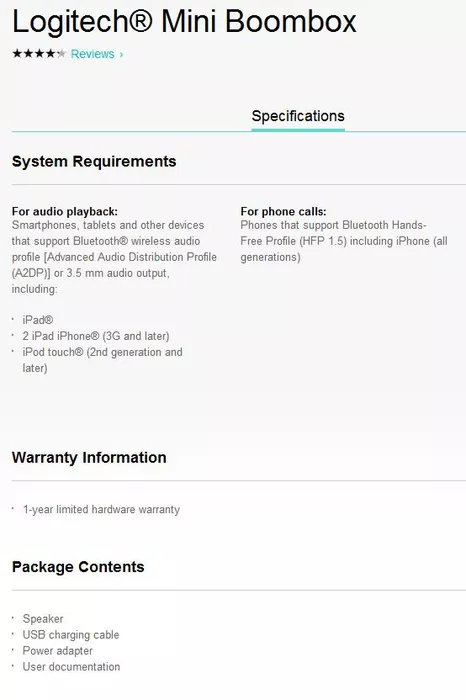Click the iPad® list item

(x=38, y=320)
